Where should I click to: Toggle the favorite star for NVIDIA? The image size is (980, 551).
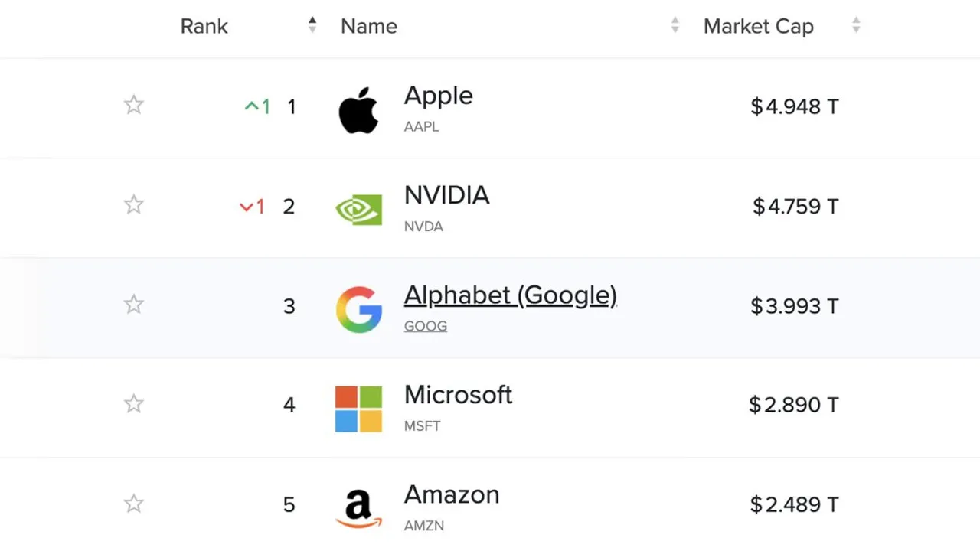click(134, 204)
